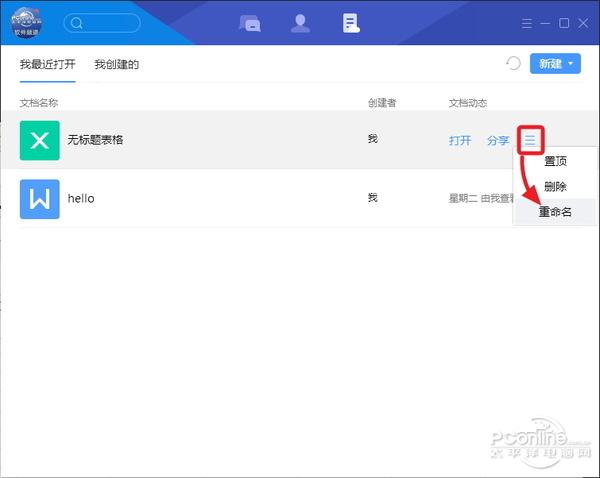
Task: Choose 删除 from the context menu
Action: [x=555, y=186]
